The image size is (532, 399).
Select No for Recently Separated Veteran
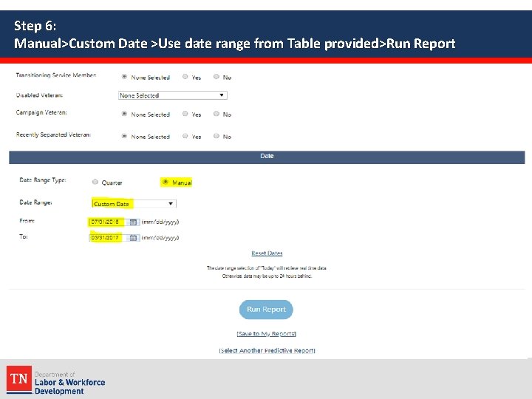click(216, 136)
